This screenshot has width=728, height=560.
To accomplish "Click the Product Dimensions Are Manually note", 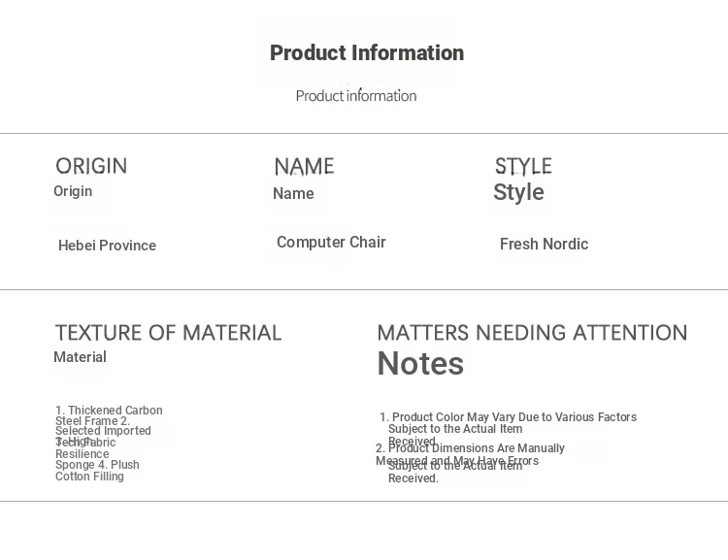I will click(x=471, y=448).
